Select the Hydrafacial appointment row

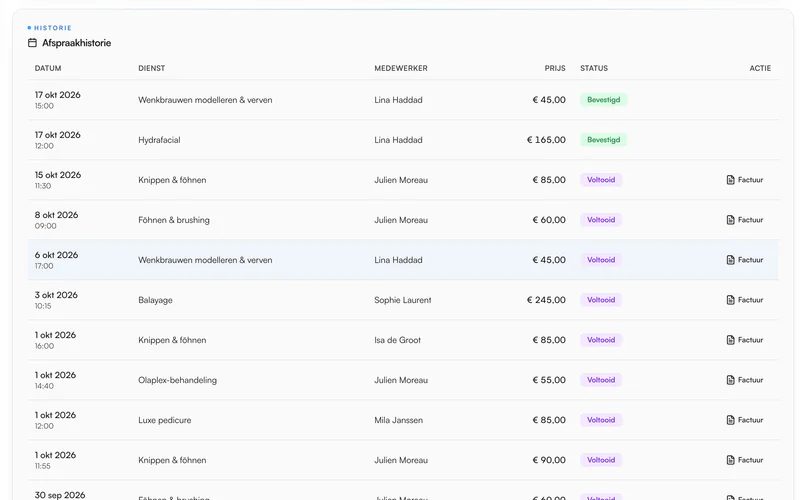403,140
